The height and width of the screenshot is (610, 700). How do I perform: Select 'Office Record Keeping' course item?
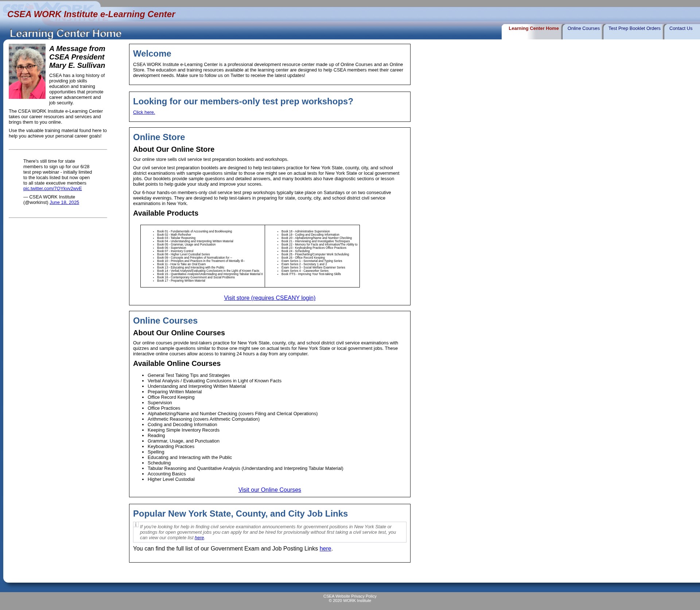click(x=171, y=397)
